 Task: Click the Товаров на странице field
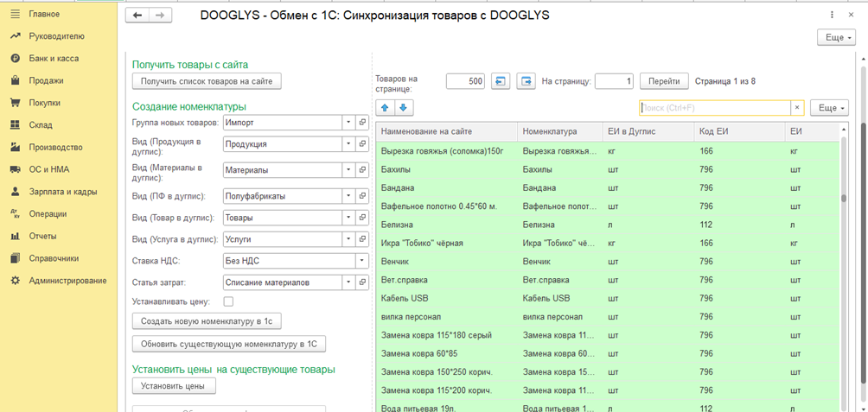(465, 81)
